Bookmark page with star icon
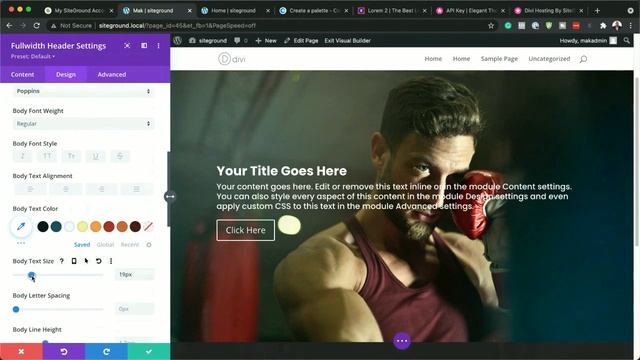640x360 pixels. coord(491,26)
